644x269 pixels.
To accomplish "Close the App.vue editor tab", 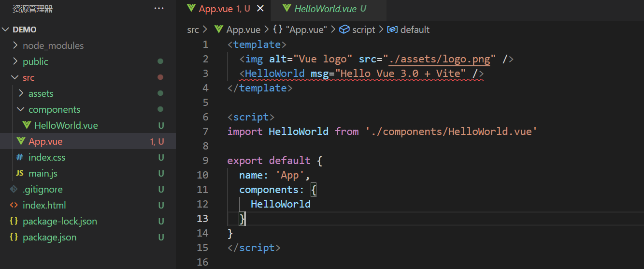I will pyautogui.click(x=260, y=9).
